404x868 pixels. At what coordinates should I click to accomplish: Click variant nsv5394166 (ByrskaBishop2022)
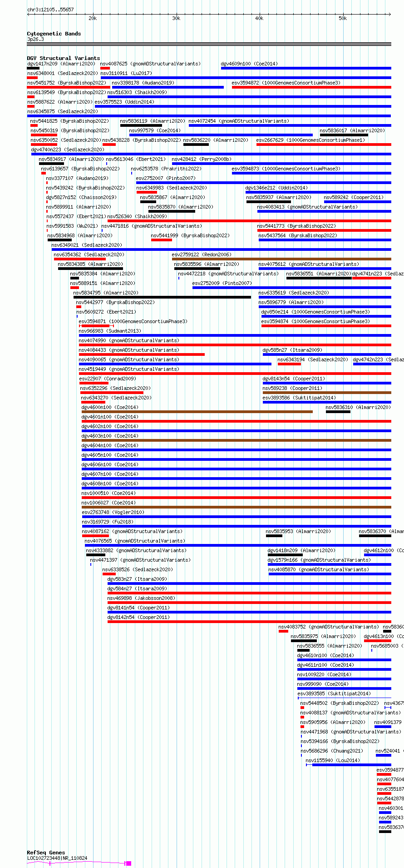tap(340, 741)
